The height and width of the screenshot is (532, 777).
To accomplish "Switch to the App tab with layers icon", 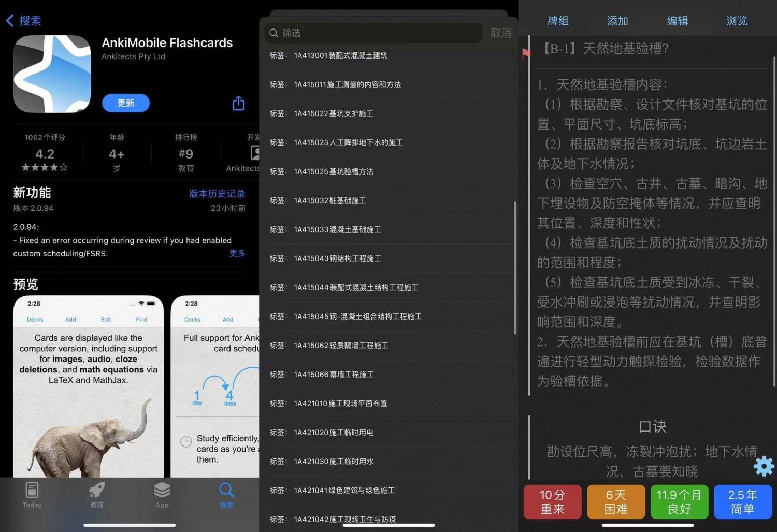I will coord(162,495).
